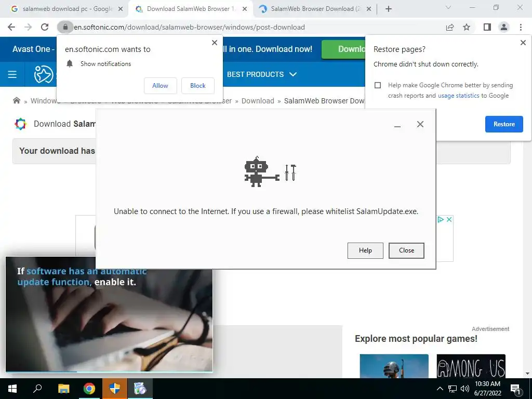The width and height of the screenshot is (532, 399).
Task: Click SalamWeb app icon next to title
Action: click(x=20, y=124)
